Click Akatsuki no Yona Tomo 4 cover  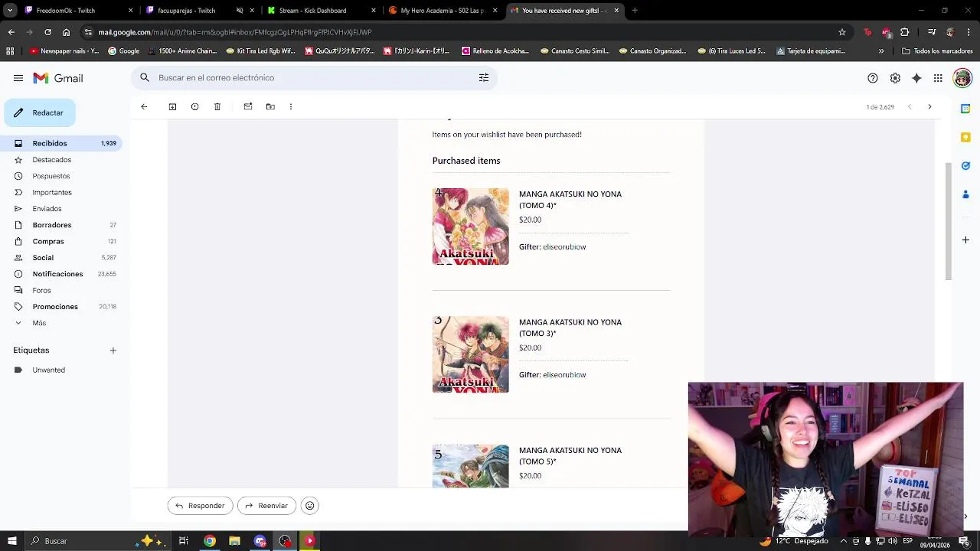click(470, 227)
